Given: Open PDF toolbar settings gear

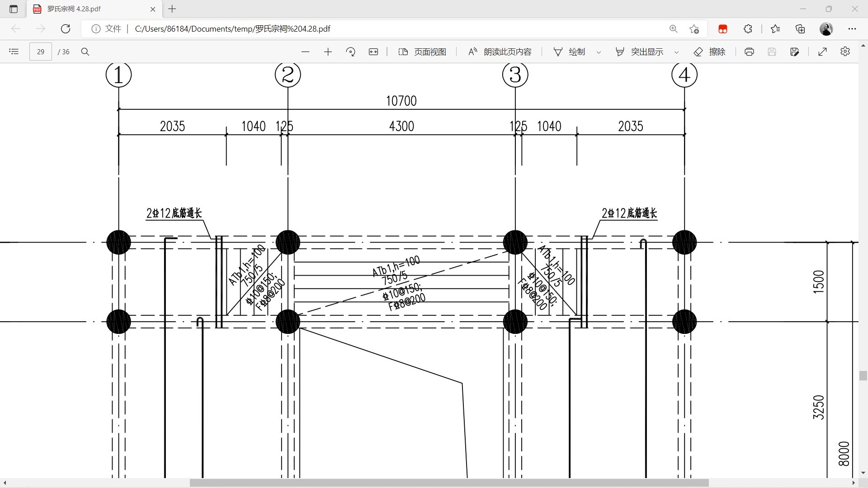Looking at the screenshot, I should pos(845,52).
